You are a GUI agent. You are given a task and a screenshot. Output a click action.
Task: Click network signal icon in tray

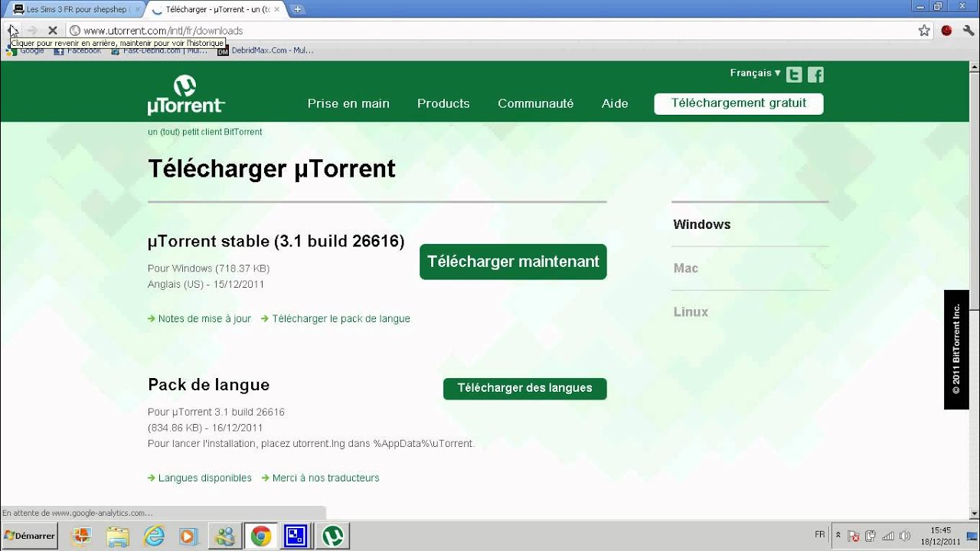(x=889, y=536)
